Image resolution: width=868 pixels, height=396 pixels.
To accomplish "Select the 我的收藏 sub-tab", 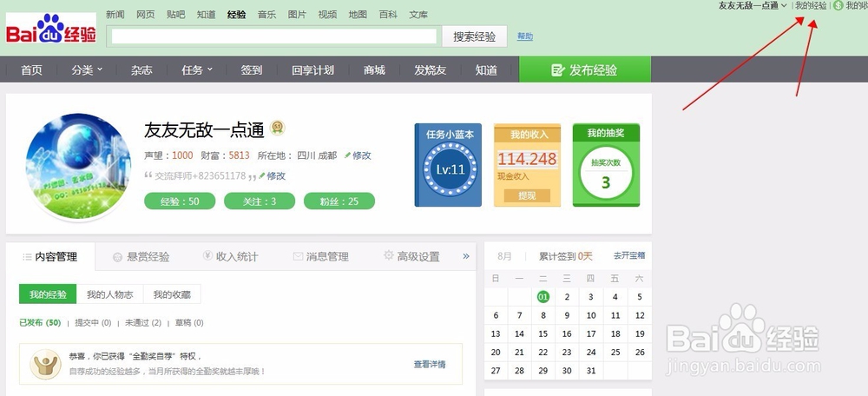I will 172,294.
